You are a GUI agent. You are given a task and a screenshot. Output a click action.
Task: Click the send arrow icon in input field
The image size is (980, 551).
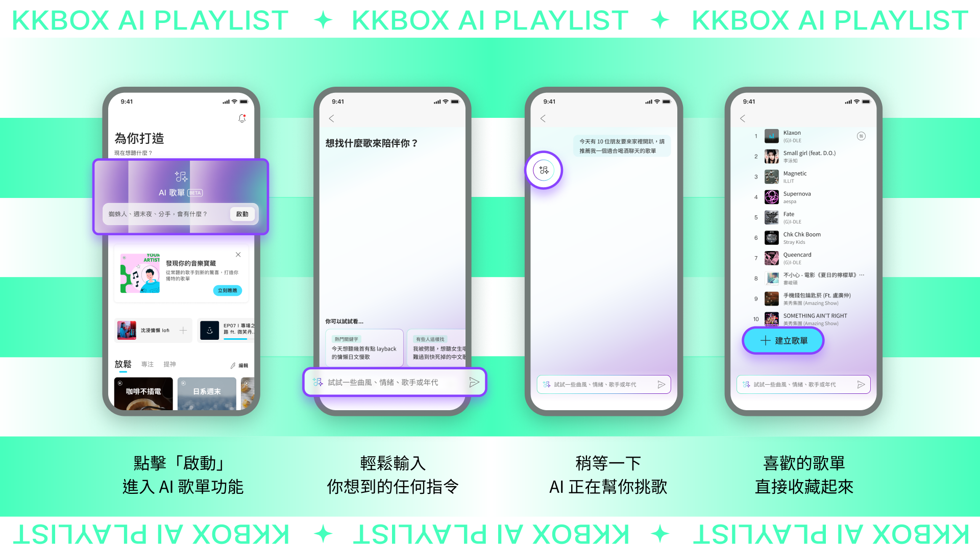(x=475, y=382)
